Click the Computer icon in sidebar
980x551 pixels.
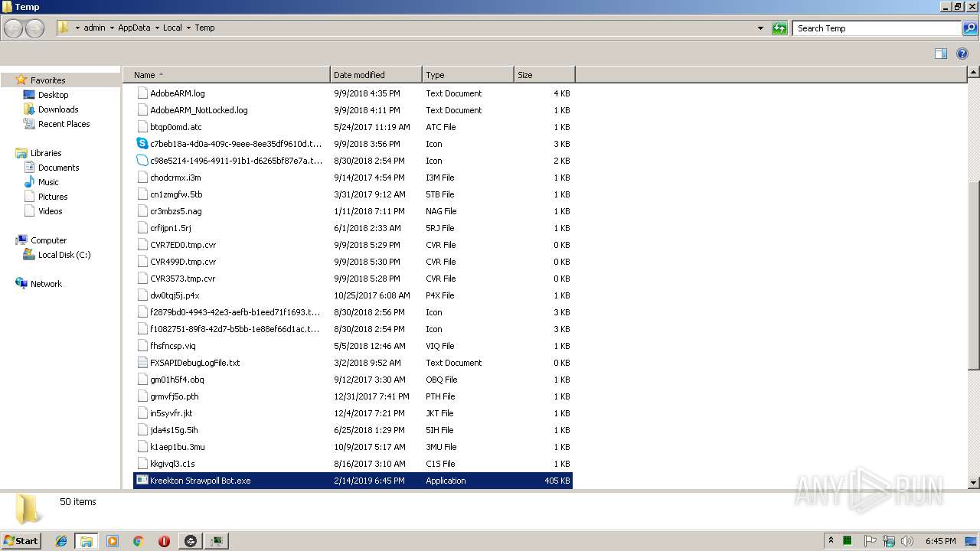[21, 240]
